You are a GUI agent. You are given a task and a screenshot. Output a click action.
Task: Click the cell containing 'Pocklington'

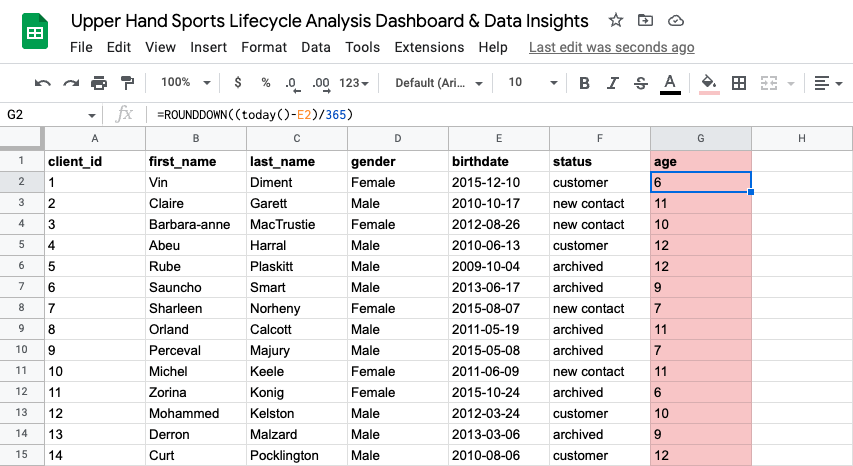(296, 455)
